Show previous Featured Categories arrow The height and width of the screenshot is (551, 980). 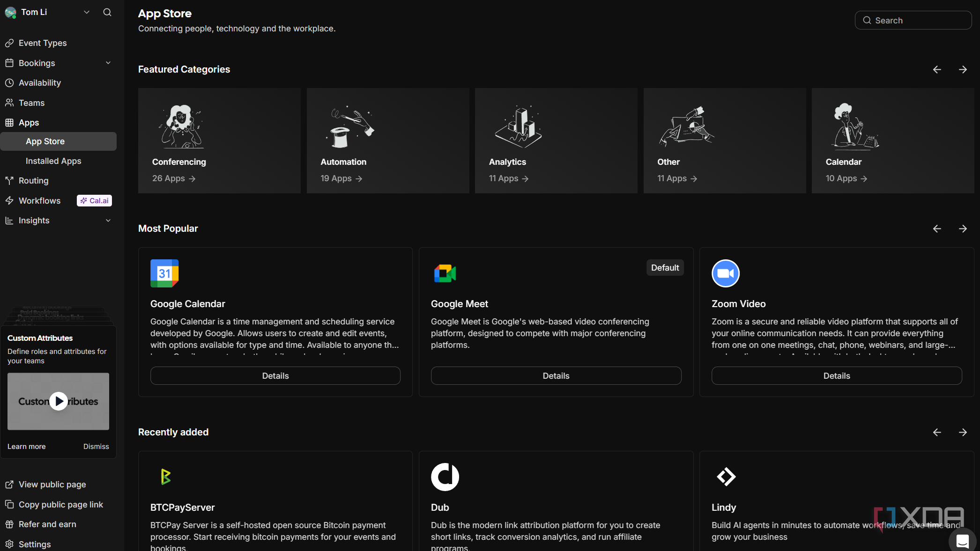click(x=937, y=69)
